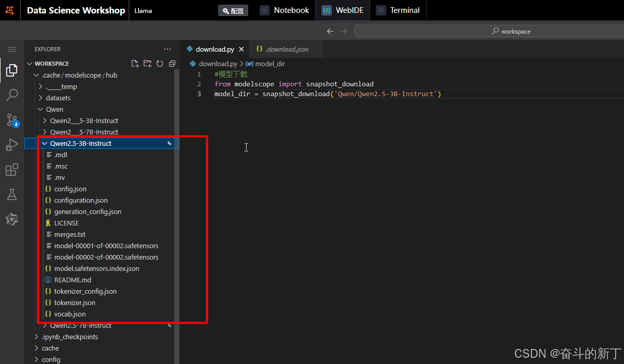Open the .mv file
Image resolution: width=624 pixels, height=364 pixels.
coord(59,177)
